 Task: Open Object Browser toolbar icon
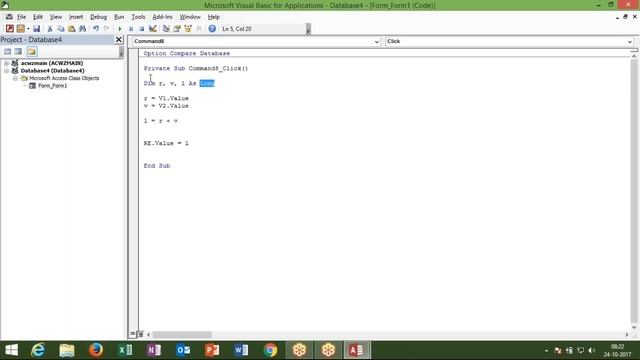point(188,29)
